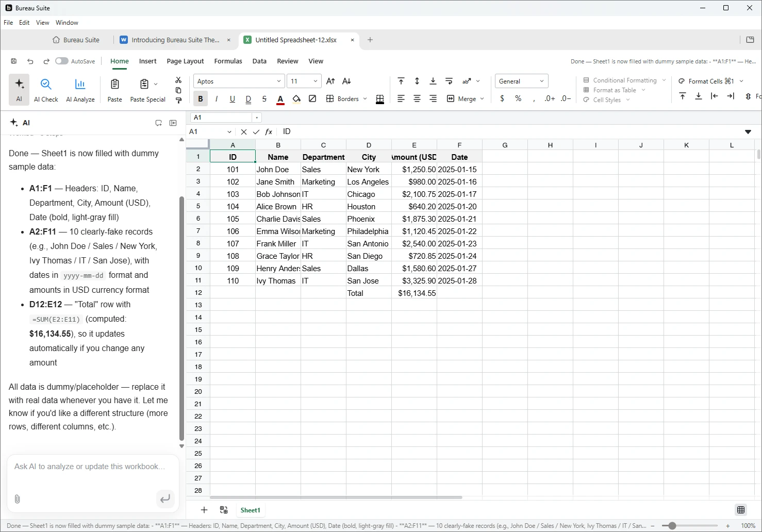This screenshot has height=532, width=762.
Task: Add a new sheet with plus button
Action: click(x=204, y=510)
